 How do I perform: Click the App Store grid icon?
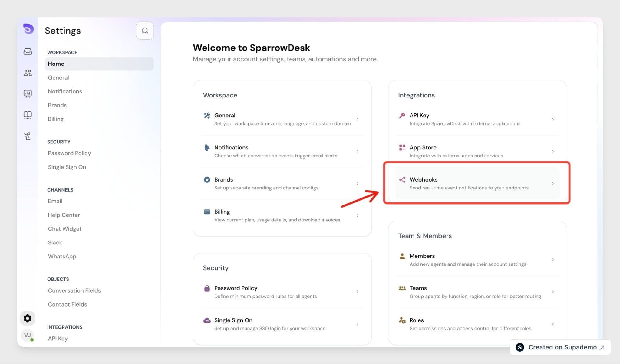tap(402, 147)
